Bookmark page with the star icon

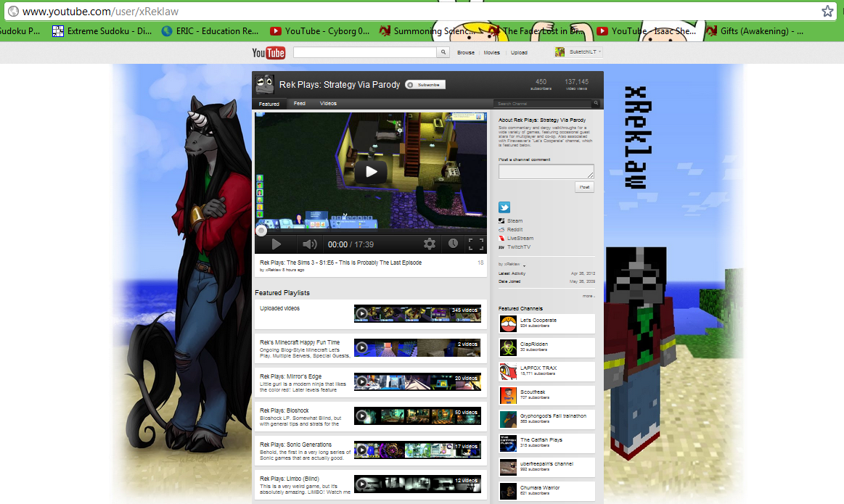click(x=827, y=12)
